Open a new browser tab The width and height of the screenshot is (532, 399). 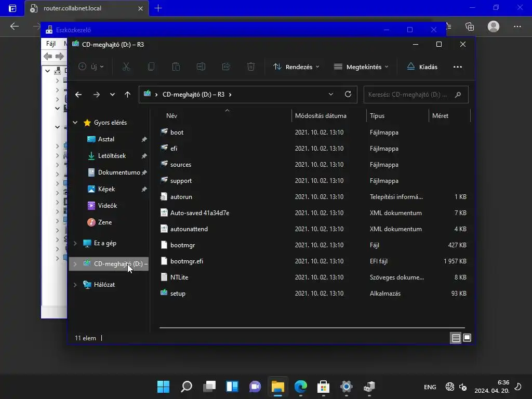(158, 8)
